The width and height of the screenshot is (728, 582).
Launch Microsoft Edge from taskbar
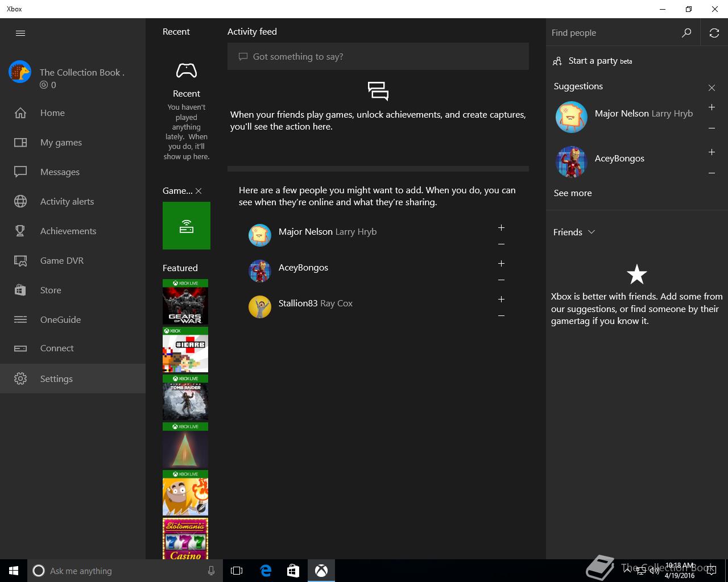point(266,571)
